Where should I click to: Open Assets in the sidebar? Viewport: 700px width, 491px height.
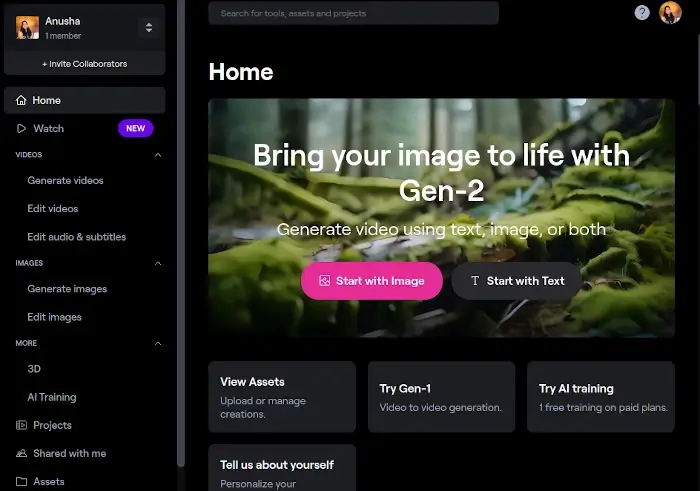pyautogui.click(x=49, y=482)
